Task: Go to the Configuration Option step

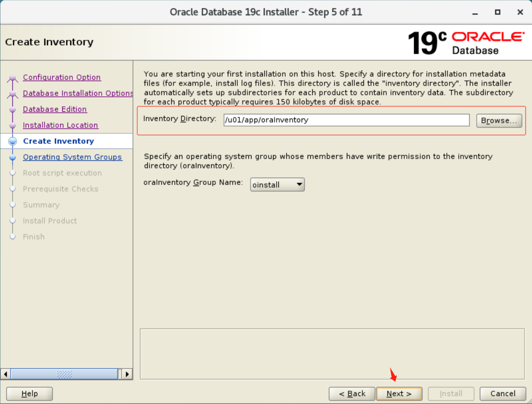Action: pos(62,77)
